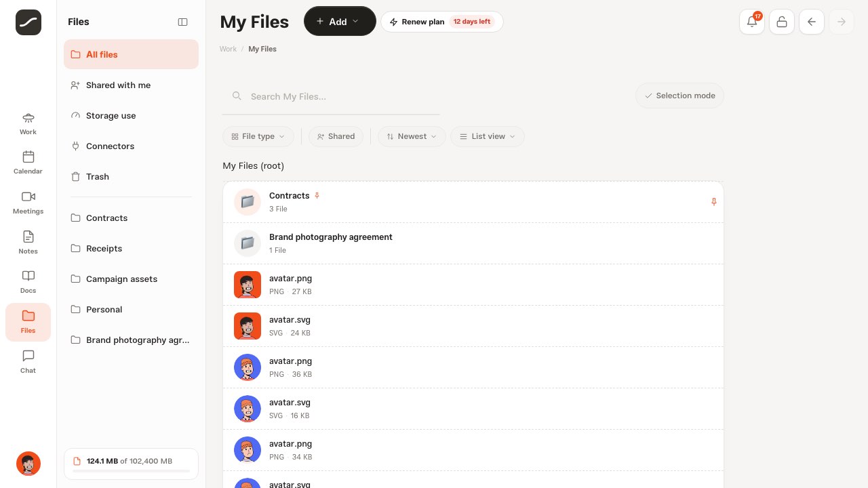
Task: Open avatar.svg 16 KB thumbnail
Action: coord(248,409)
